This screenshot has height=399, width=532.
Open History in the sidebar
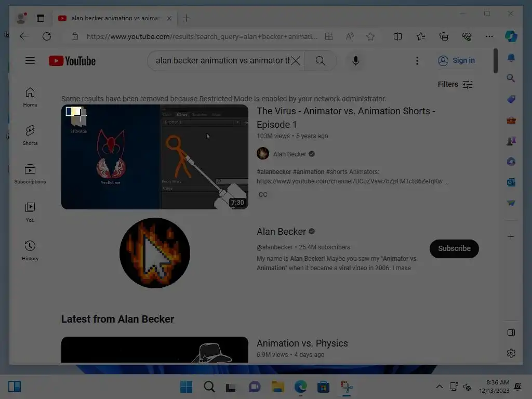30,250
